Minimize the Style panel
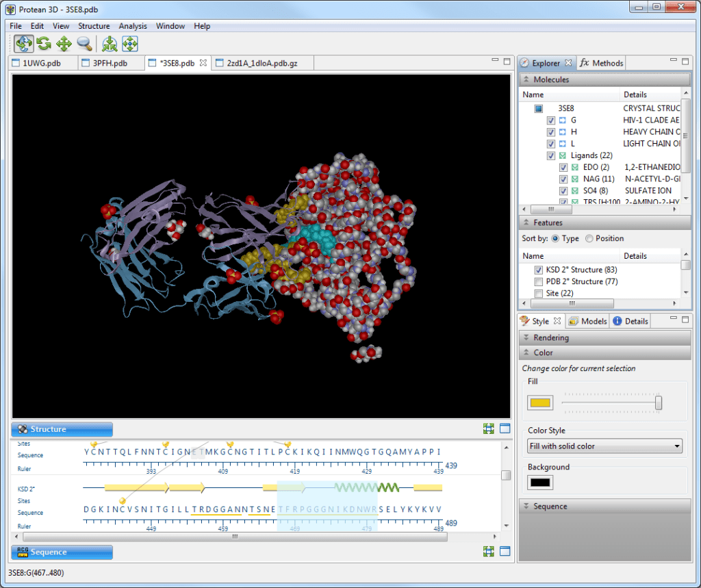 674,318
